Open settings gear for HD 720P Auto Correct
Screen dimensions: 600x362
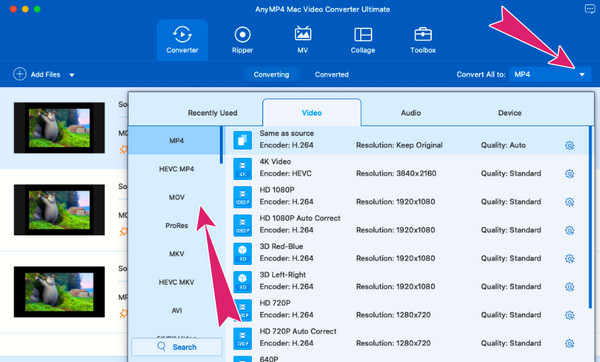[x=569, y=343]
